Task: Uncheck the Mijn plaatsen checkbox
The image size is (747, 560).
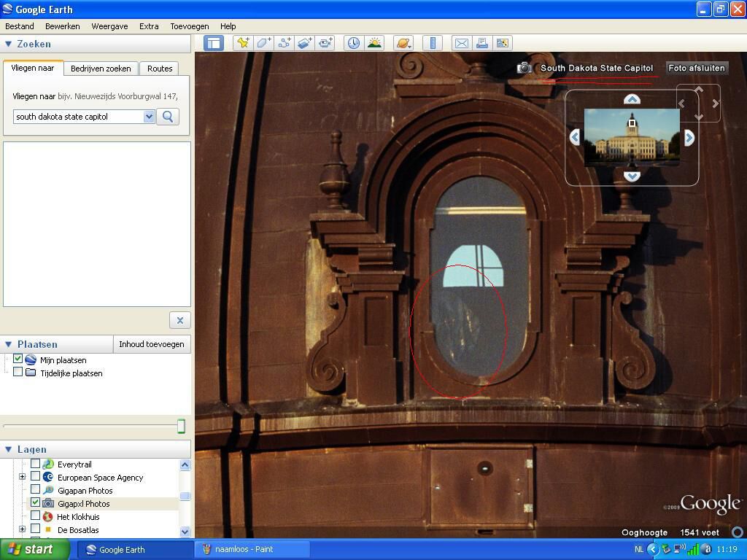Action: coord(18,359)
